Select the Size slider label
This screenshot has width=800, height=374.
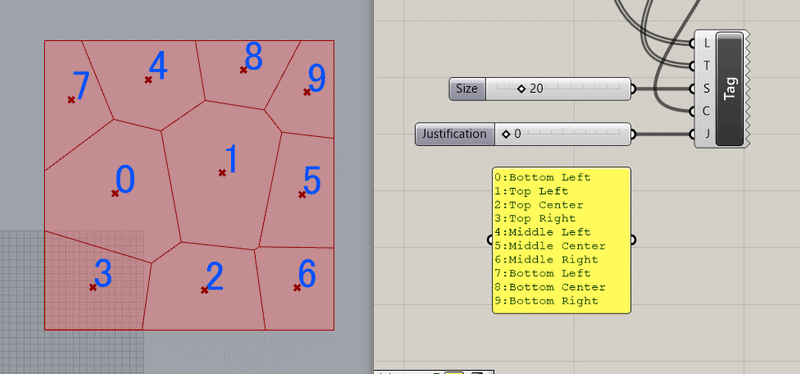[x=467, y=89]
